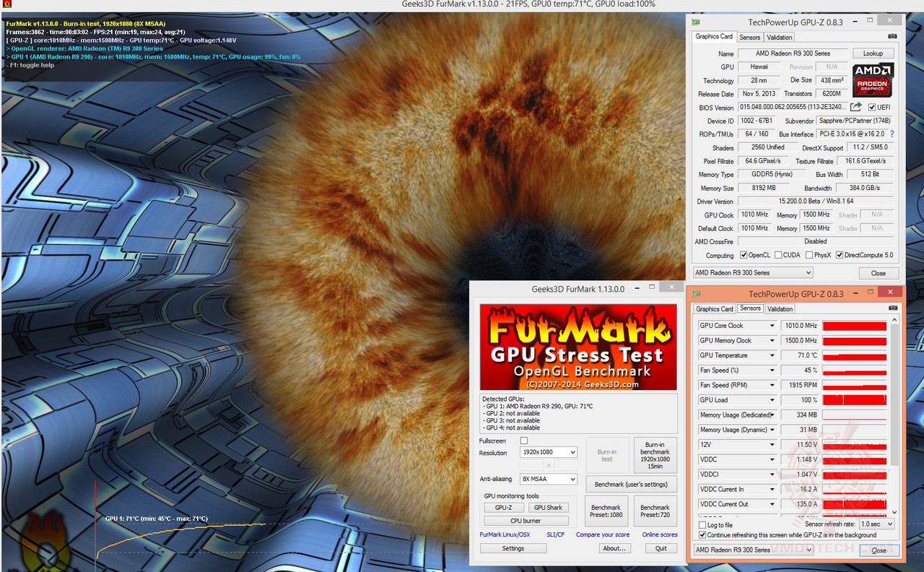Open the Compare your score link
The width and height of the screenshot is (924, 572).
603,534
